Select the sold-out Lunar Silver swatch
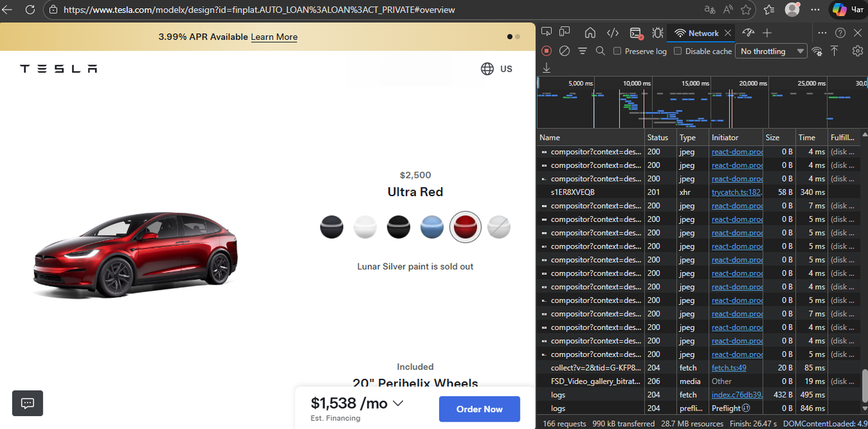 click(499, 227)
